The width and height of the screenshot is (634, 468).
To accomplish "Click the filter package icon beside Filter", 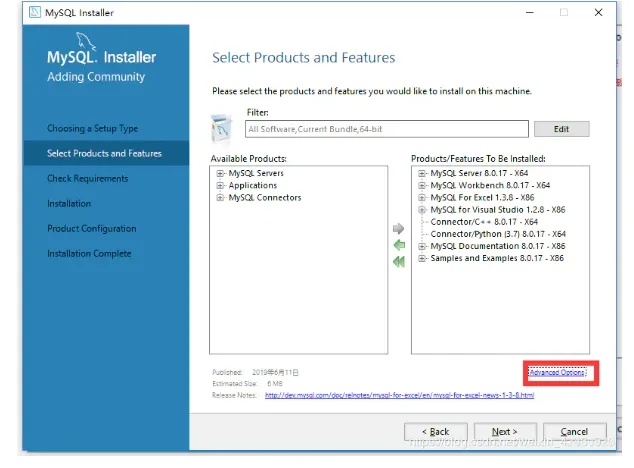I will tap(221, 129).
